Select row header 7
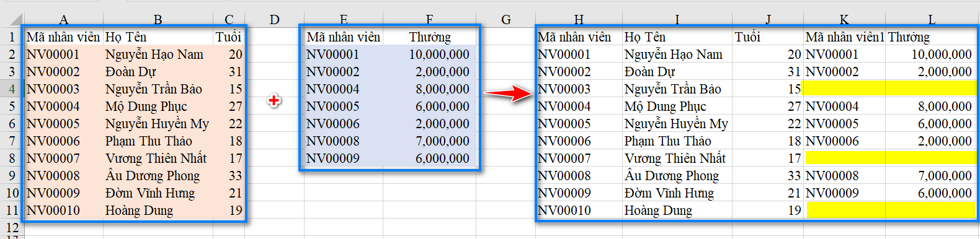The image size is (980, 239). pyautogui.click(x=11, y=141)
